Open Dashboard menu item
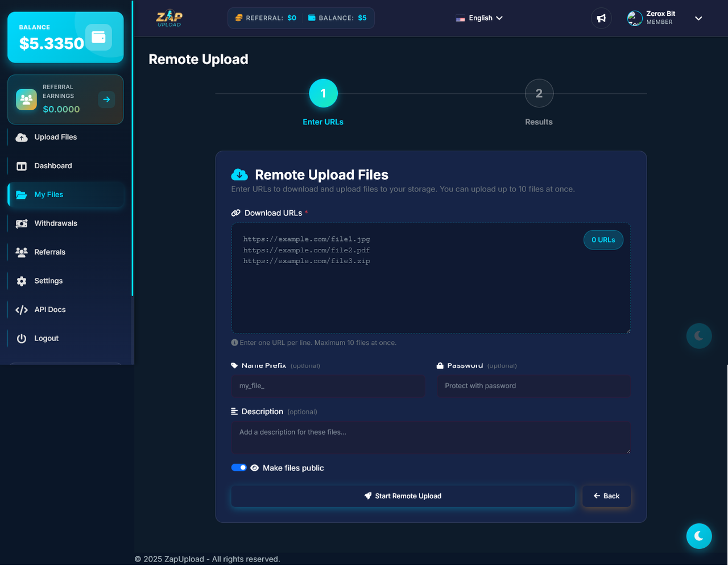Viewport: 728px width, 566px height. pyautogui.click(x=65, y=166)
